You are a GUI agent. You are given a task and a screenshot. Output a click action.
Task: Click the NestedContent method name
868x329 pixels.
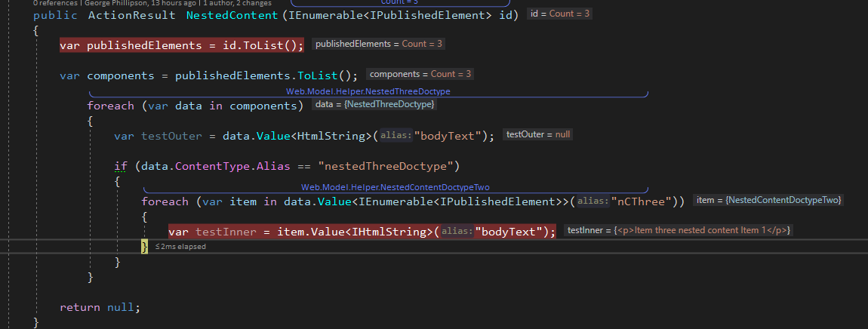click(232, 15)
